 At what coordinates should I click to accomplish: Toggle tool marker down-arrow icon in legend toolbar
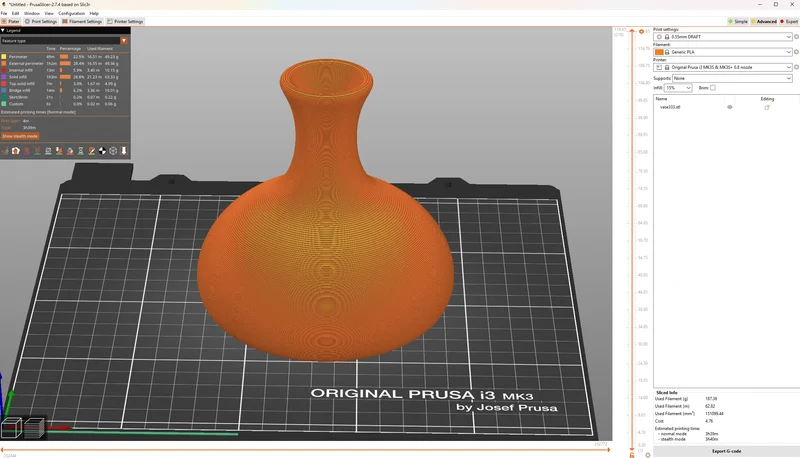coord(123,151)
